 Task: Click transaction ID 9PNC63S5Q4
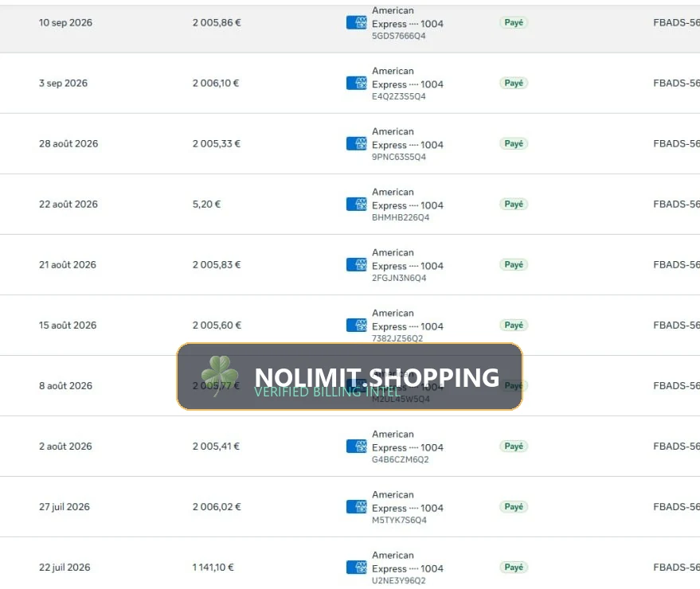point(399,157)
